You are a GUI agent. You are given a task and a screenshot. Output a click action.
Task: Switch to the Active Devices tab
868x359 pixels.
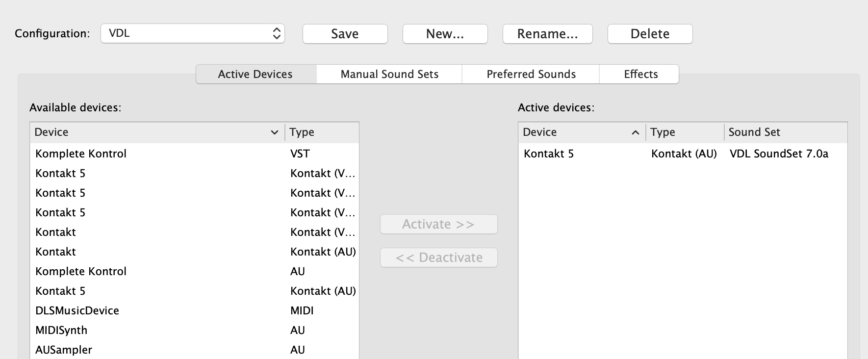tap(255, 74)
